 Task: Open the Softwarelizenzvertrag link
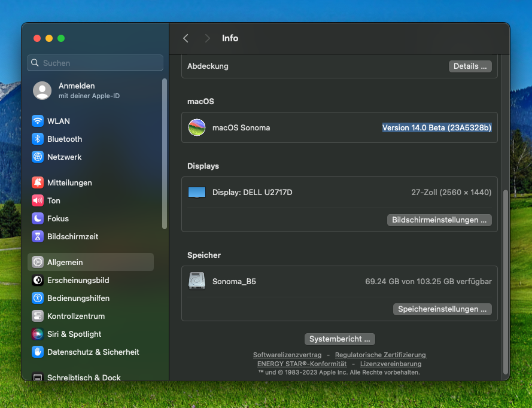[287, 355]
